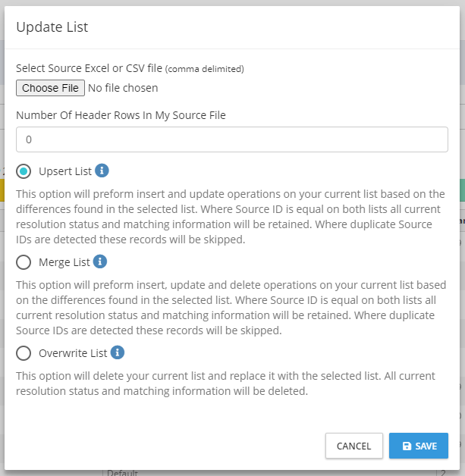Open info tooltip for Merge List
Image resolution: width=465 pixels, height=476 pixels.
(x=100, y=261)
